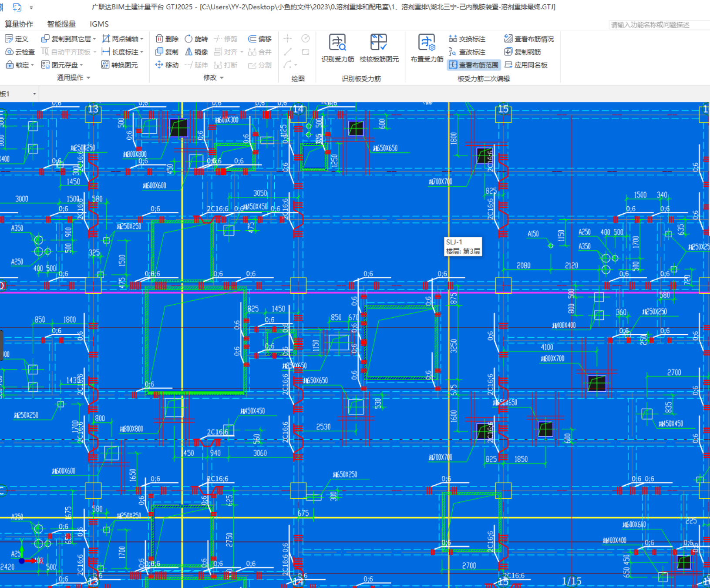This screenshot has width=710, height=588.
Task: Click the 800X700 opening label text
Action: coord(552,359)
